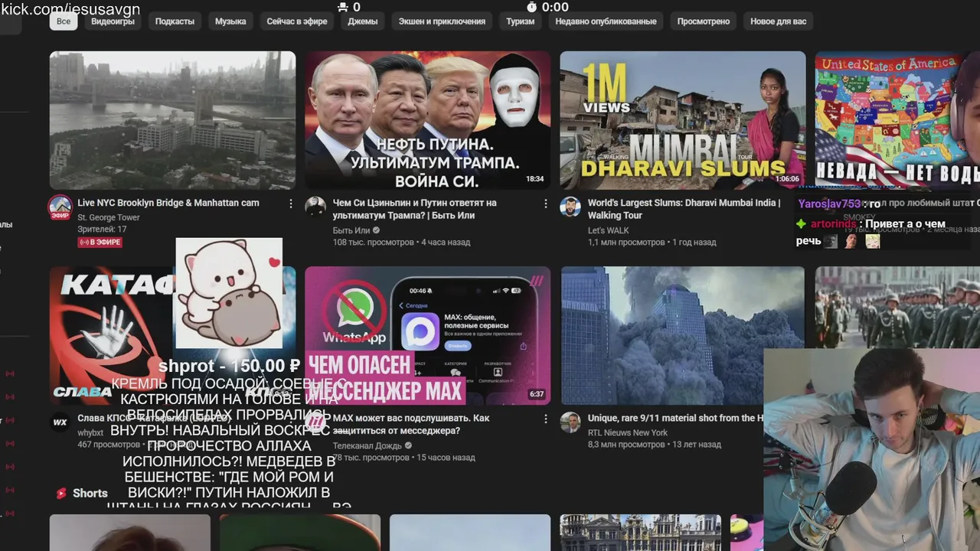The image size is (980, 551).
Task: Select the "Музыка" filter chip
Action: (230, 21)
